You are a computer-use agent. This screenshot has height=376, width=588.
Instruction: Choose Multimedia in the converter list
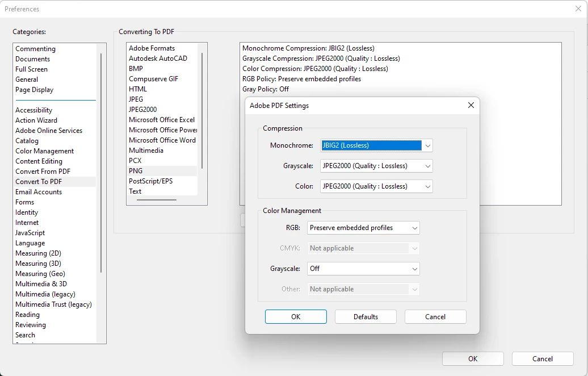[x=146, y=151]
